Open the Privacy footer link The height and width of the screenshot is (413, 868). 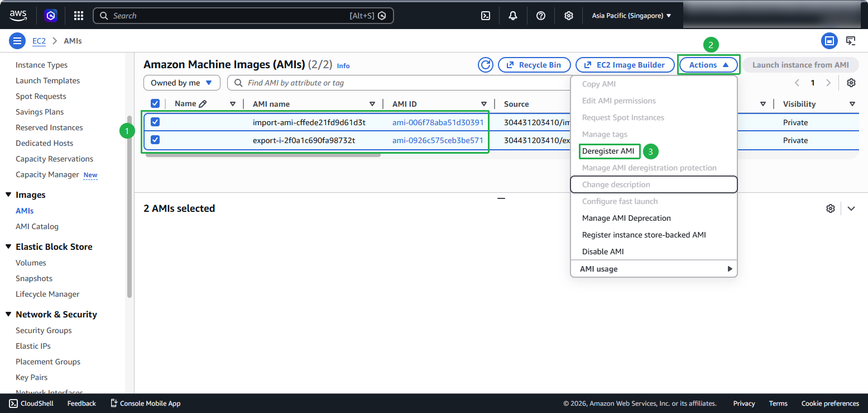[x=744, y=403]
